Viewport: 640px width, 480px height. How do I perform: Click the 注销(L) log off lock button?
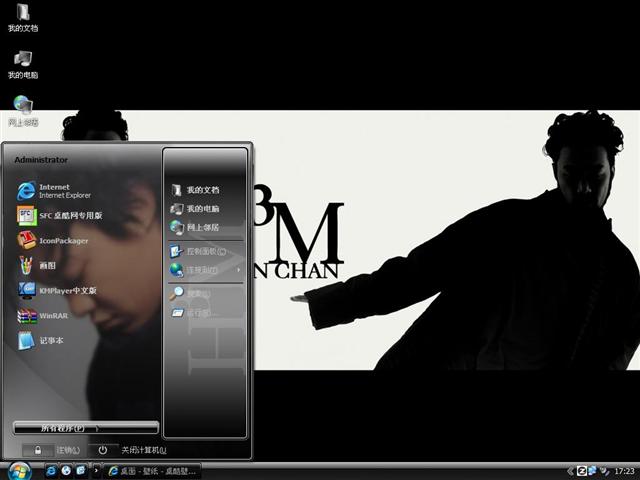[x=38, y=450]
